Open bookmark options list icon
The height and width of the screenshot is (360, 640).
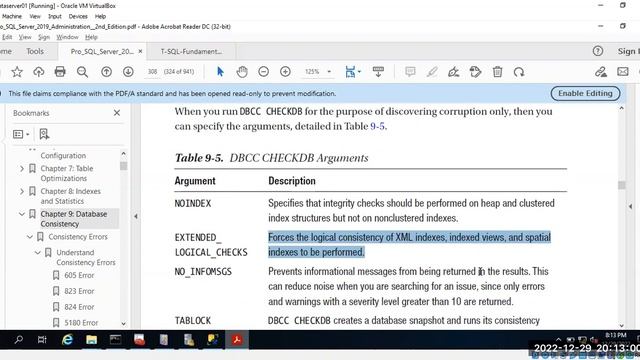click(x=20, y=134)
